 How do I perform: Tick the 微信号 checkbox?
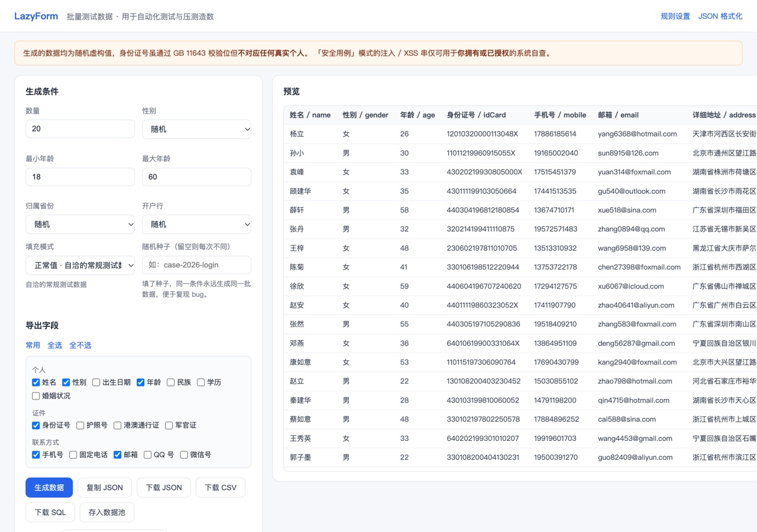184,455
